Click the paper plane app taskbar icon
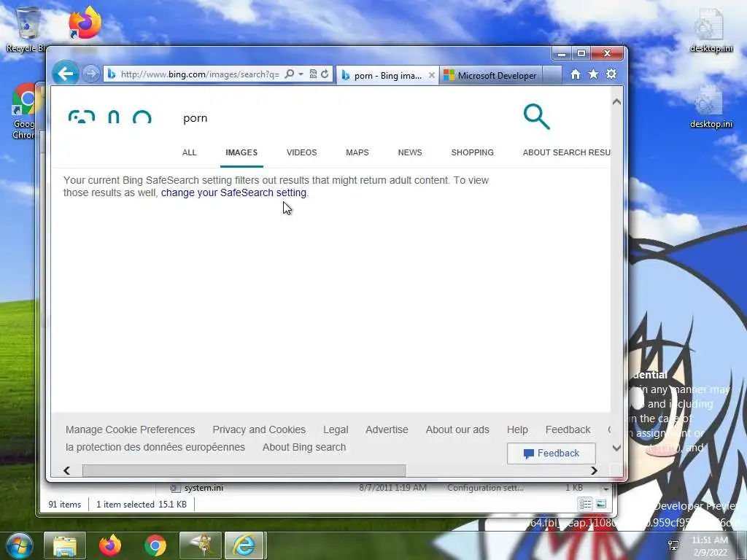Viewport: 747px width, 560px height. [x=200, y=545]
